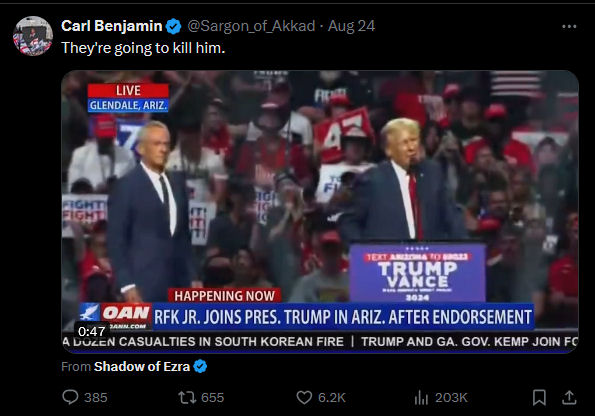The height and width of the screenshot is (416, 595).
Task: Select the tweet text 'They're going to kill him.'
Action: point(143,48)
